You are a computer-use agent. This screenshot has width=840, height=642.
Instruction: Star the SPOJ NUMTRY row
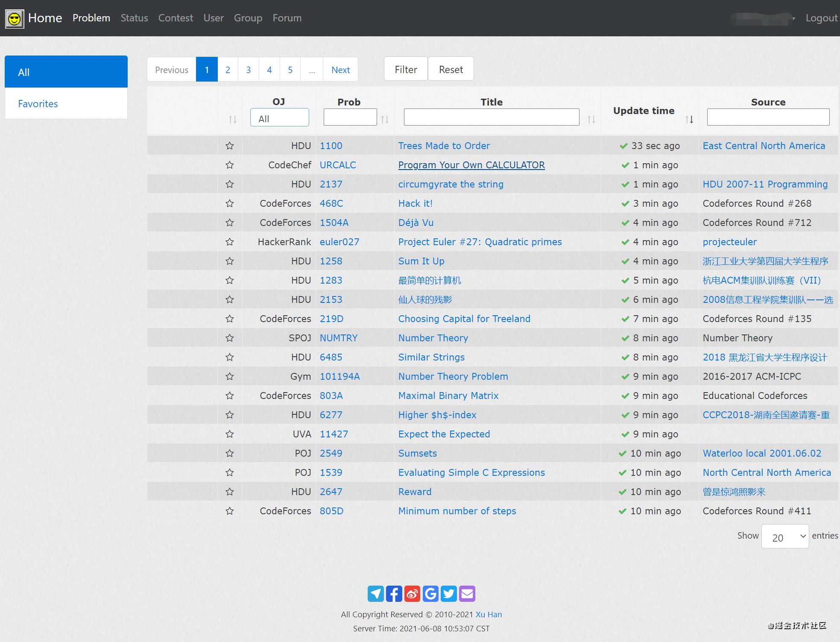coord(230,338)
